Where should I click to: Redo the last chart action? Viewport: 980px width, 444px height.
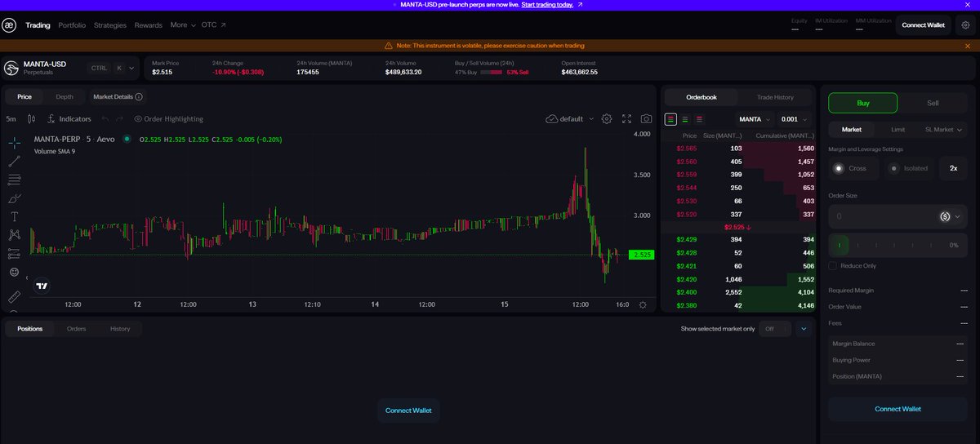coord(122,119)
